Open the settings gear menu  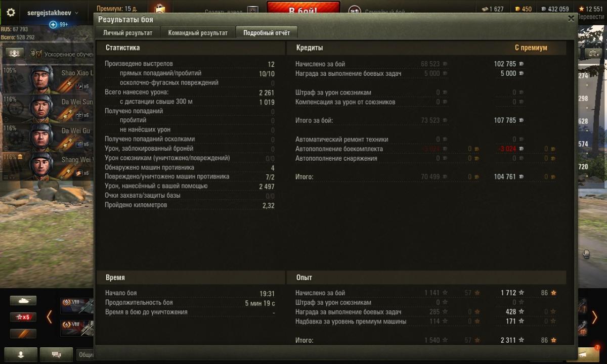point(11,12)
